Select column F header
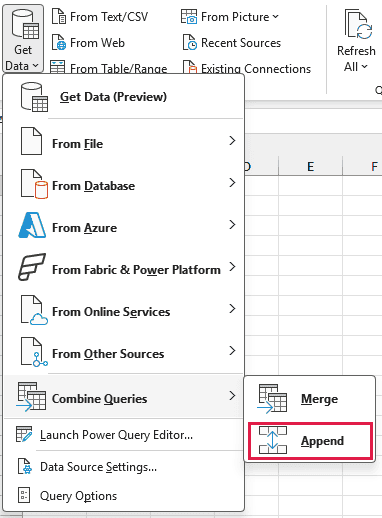The height and width of the screenshot is (518, 382). point(363,166)
